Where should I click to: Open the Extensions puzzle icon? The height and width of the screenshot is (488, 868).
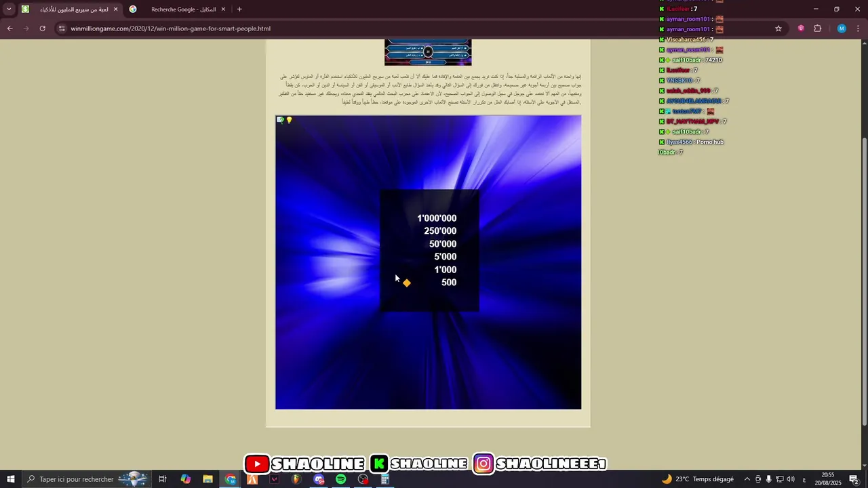pyautogui.click(x=817, y=28)
